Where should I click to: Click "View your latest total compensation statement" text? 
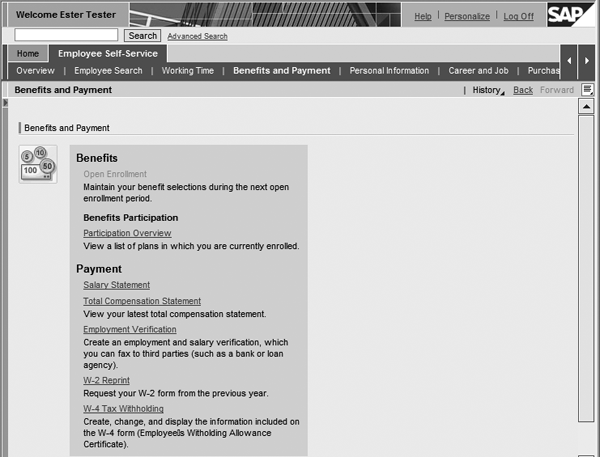tap(174, 314)
